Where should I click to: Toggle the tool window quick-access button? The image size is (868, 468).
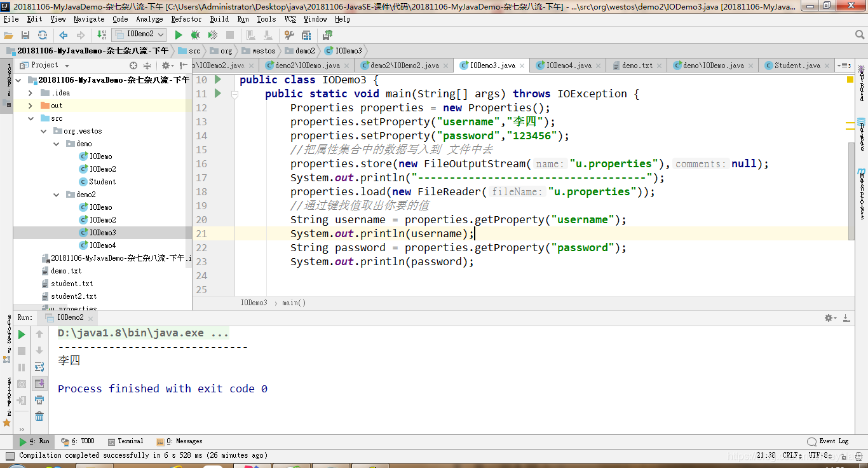[10, 455]
